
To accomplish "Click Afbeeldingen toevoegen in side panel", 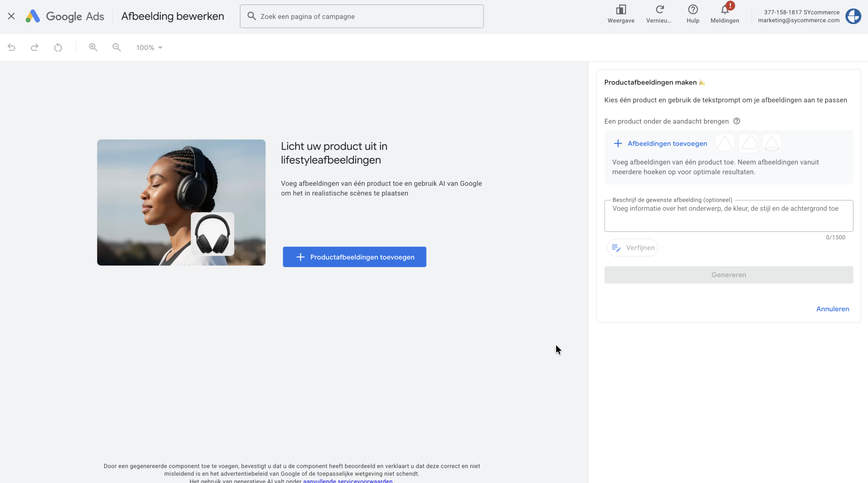I will pyautogui.click(x=660, y=144).
